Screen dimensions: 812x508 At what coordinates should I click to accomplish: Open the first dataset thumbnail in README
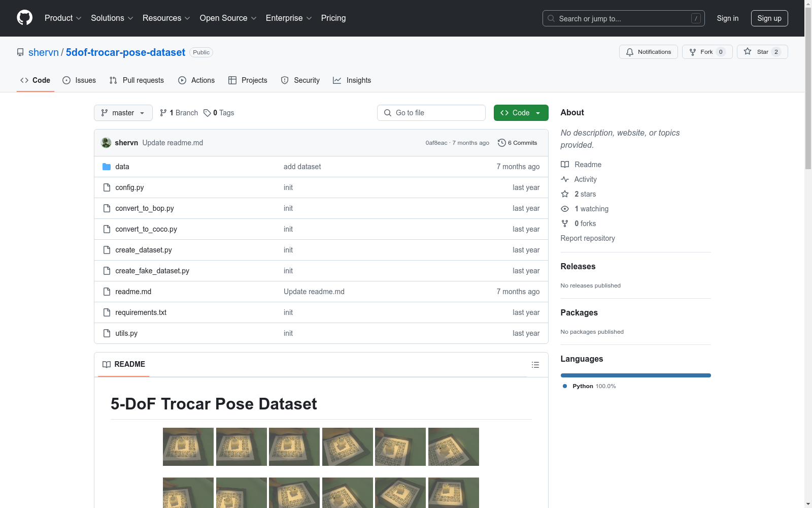(x=188, y=447)
